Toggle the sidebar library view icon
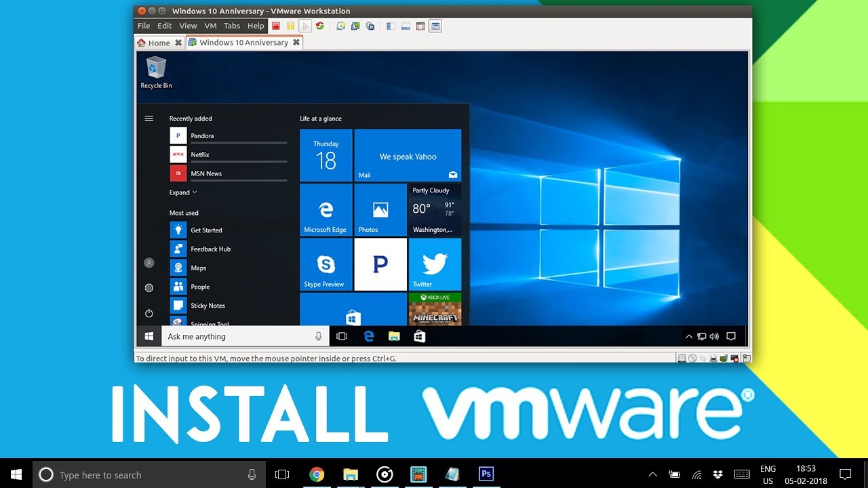Viewport: 868px width, 488px height. [391, 26]
